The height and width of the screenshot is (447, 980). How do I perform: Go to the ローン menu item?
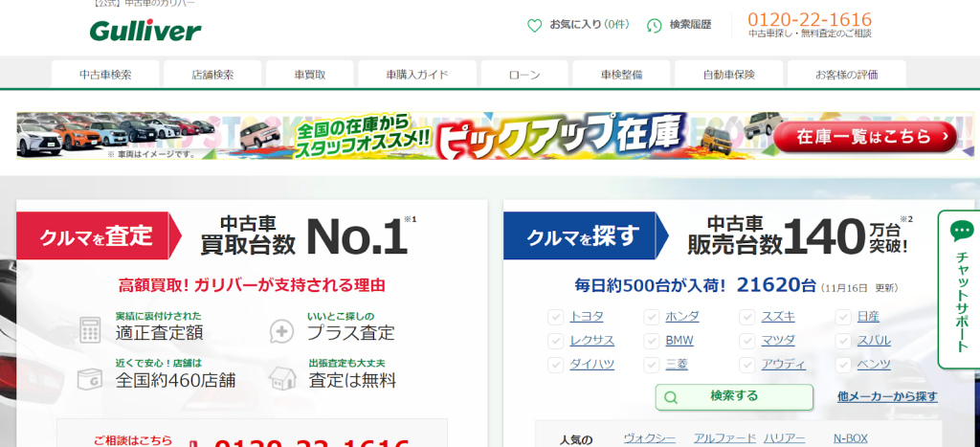point(523,74)
